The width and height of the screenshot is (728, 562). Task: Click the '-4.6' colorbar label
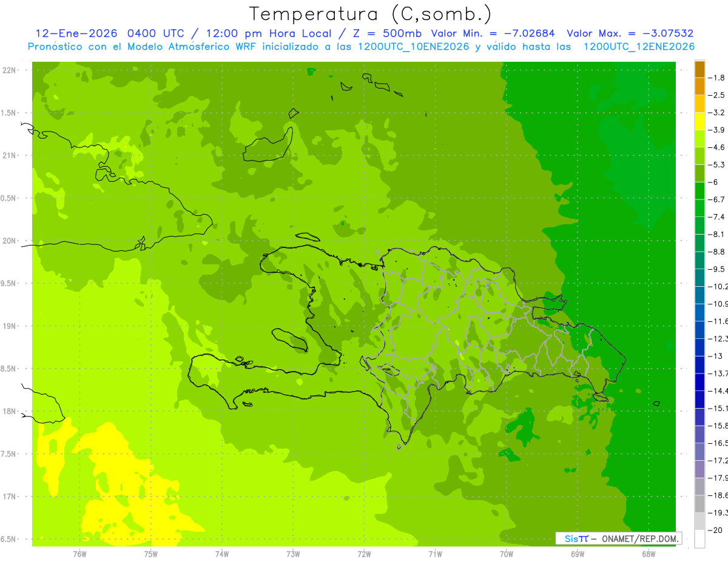716,147
